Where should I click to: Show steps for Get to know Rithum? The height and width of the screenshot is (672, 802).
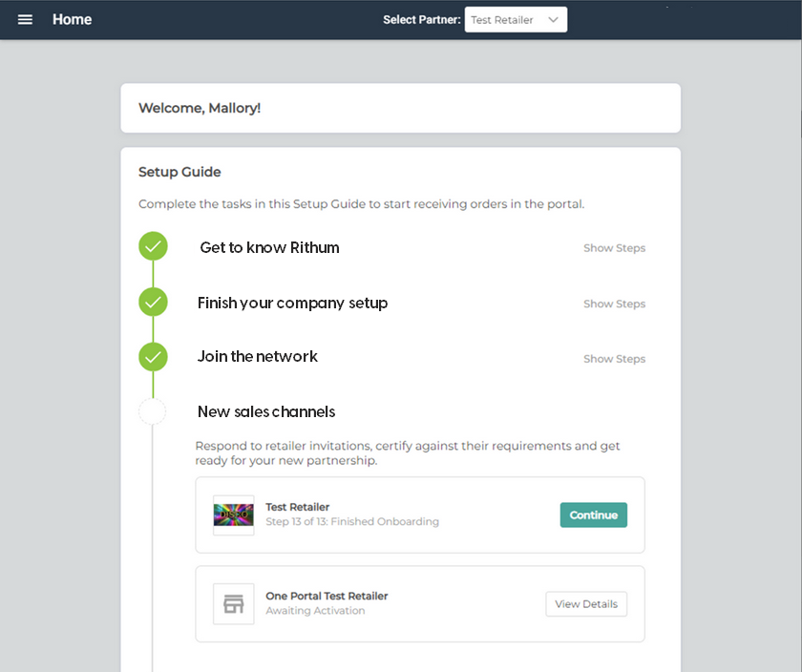tap(614, 248)
